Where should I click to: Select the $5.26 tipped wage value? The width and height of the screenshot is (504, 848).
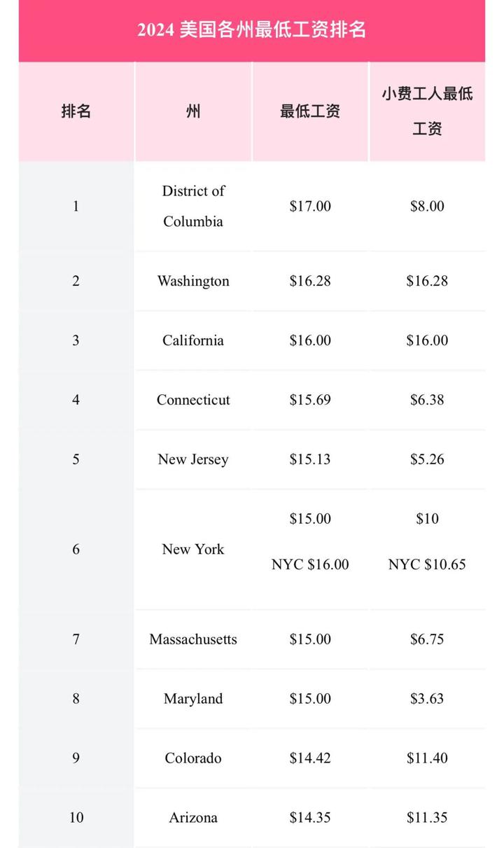427,459
